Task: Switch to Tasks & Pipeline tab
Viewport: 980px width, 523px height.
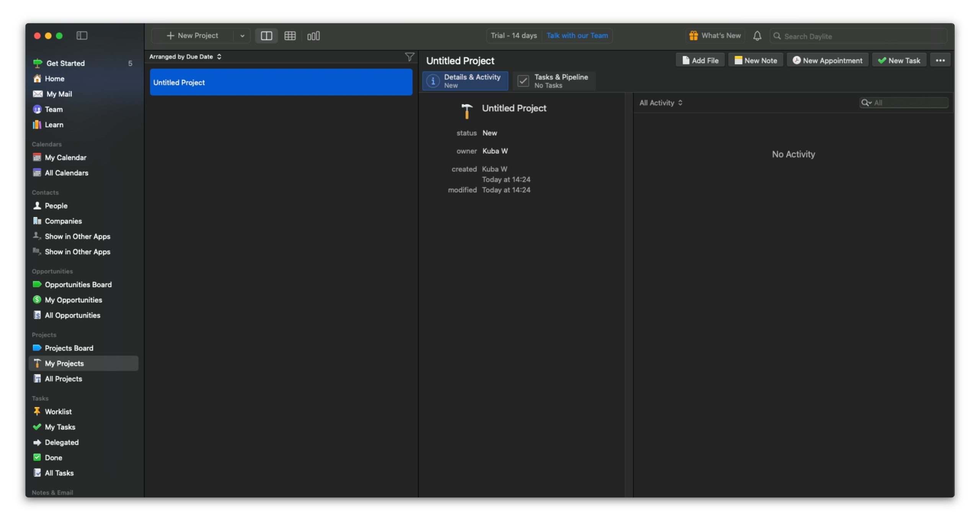Action: 554,81
